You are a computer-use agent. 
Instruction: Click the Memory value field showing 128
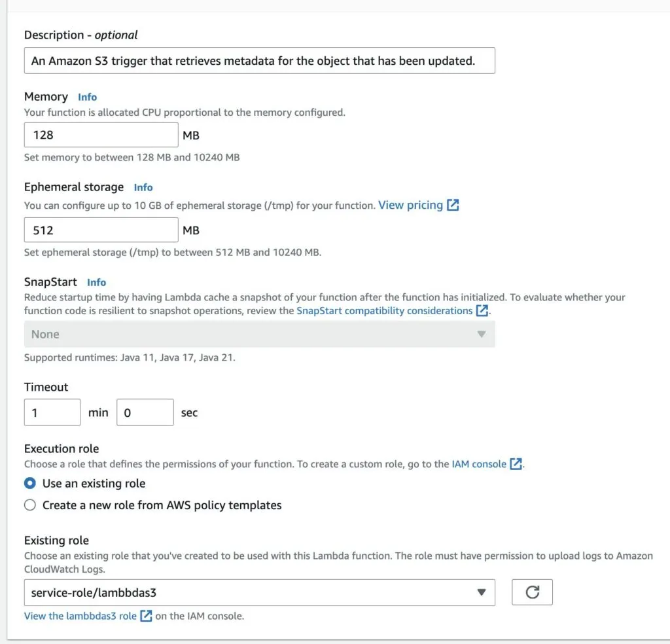(101, 135)
